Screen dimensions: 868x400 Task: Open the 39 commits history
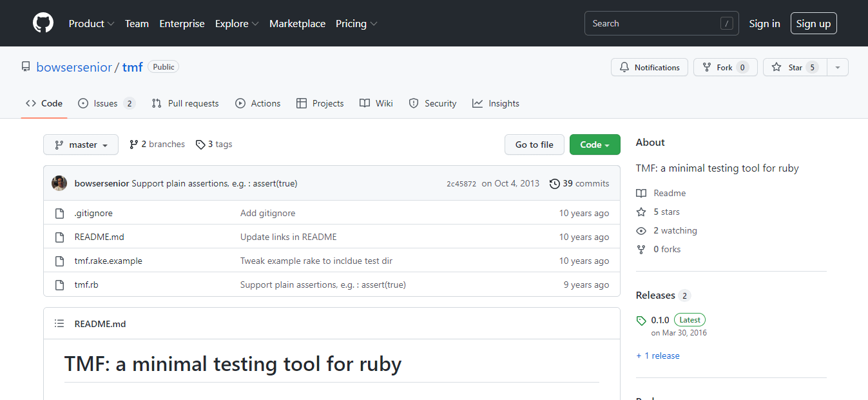(579, 183)
